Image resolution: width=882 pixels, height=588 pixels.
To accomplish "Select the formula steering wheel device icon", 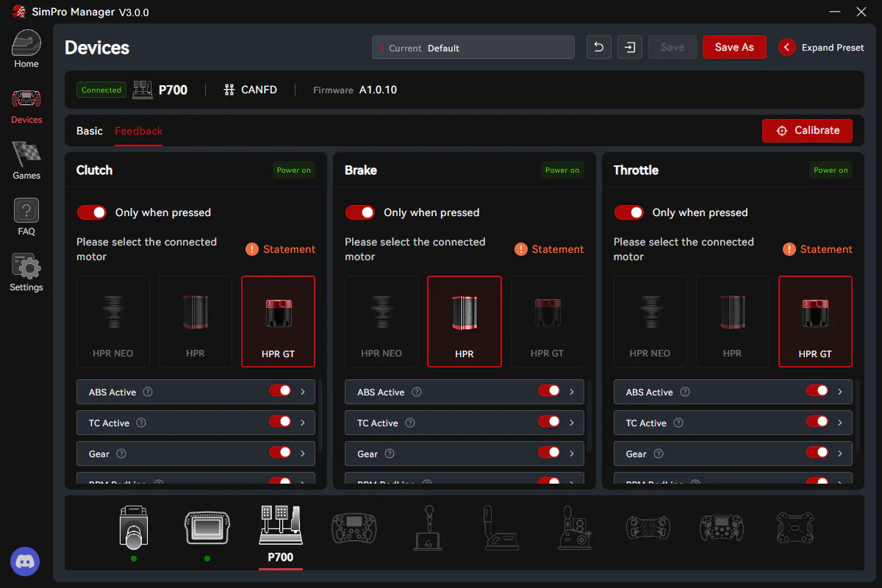I will (354, 528).
